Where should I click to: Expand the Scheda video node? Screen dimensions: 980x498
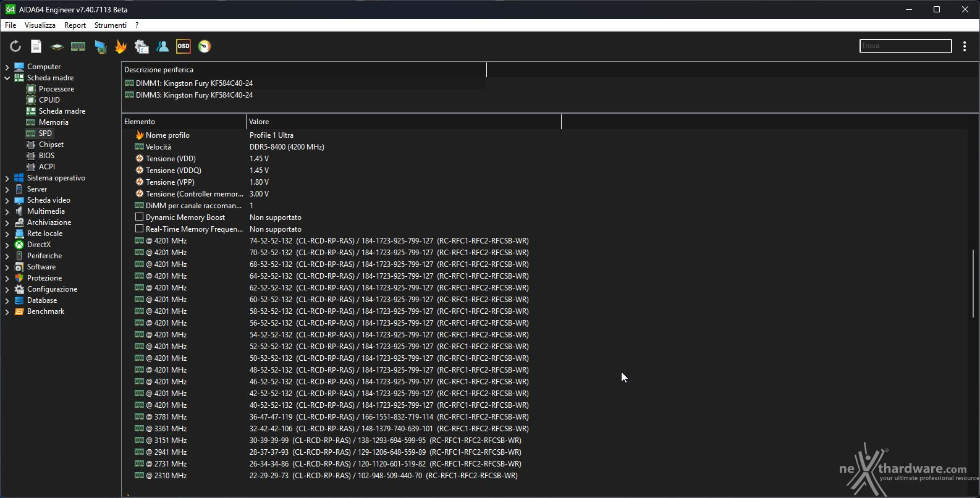(7, 200)
